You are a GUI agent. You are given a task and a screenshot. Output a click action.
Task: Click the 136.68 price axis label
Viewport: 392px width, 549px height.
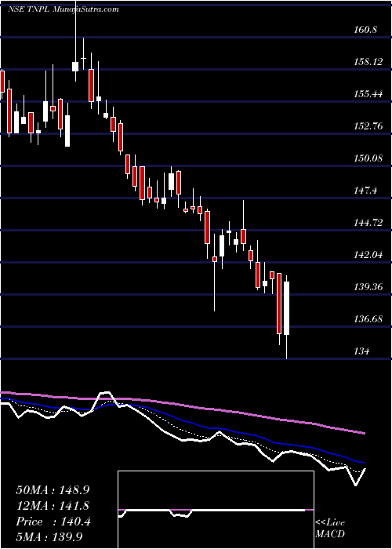(x=368, y=319)
